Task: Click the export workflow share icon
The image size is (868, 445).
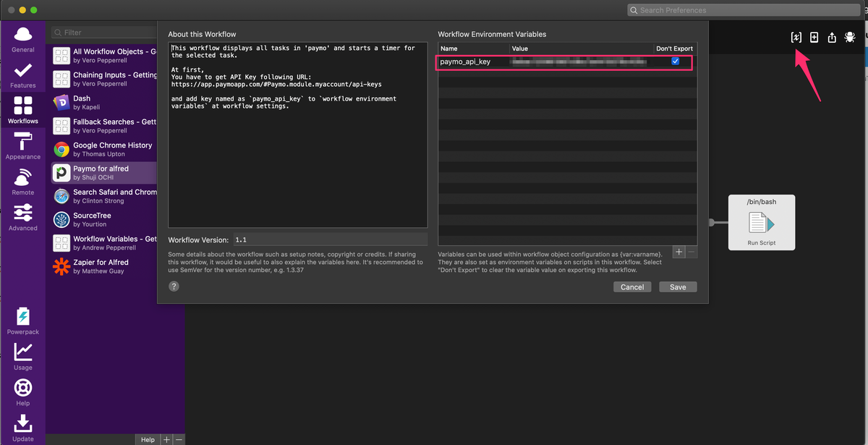Action: click(x=832, y=38)
